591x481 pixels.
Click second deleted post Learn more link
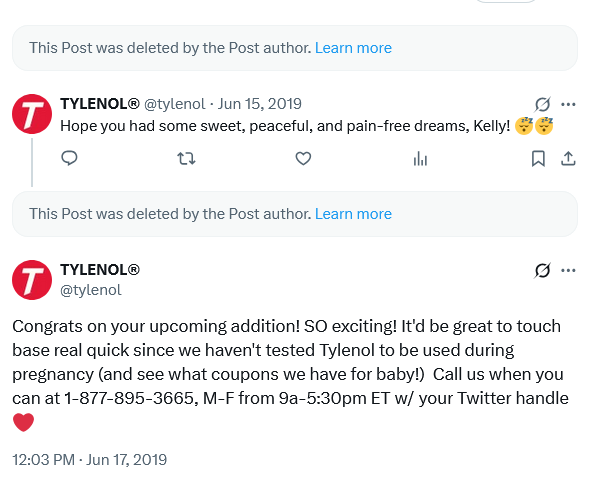point(353,214)
